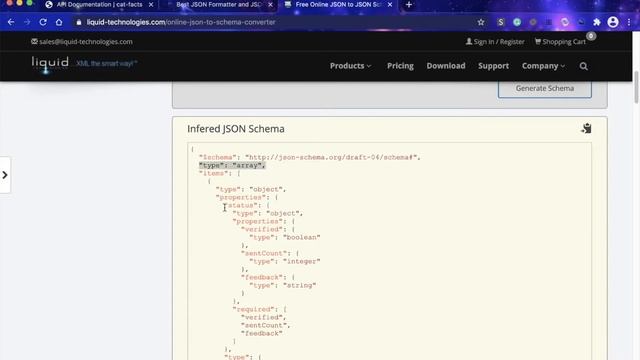Open the Support page
Image resolution: width=640 pixels, height=360 pixels.
[493, 66]
